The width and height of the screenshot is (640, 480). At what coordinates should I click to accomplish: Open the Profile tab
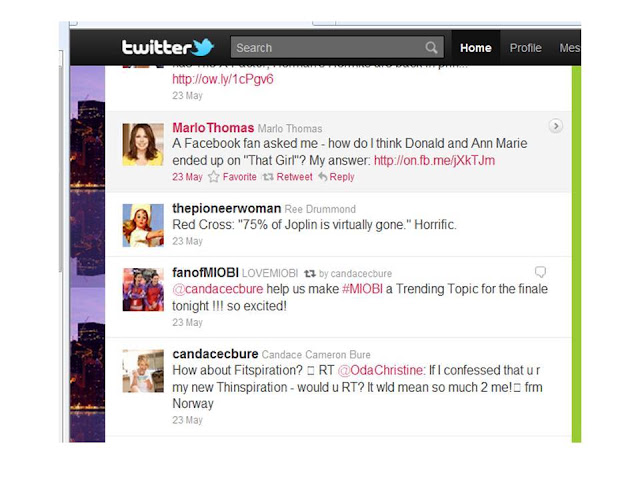(525, 48)
